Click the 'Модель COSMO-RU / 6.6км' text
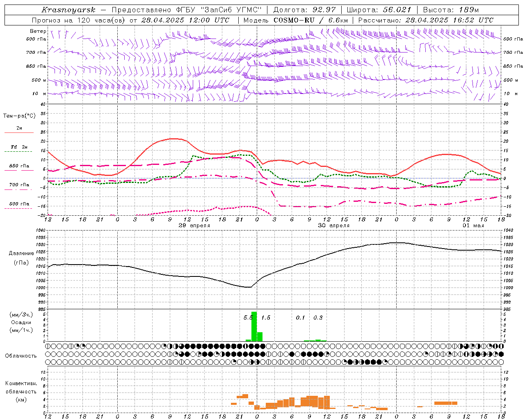525x420 pixels. [x=296, y=20]
